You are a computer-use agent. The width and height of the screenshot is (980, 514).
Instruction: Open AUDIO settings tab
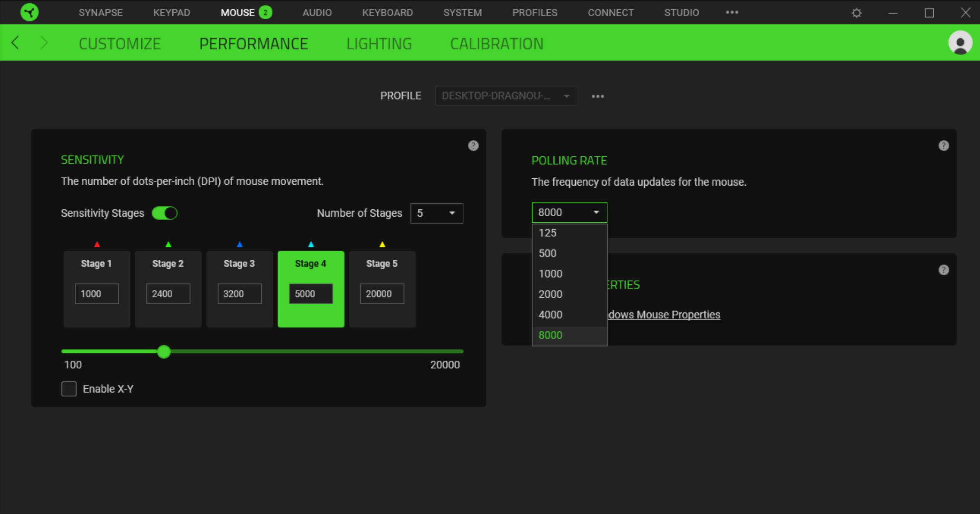click(317, 12)
